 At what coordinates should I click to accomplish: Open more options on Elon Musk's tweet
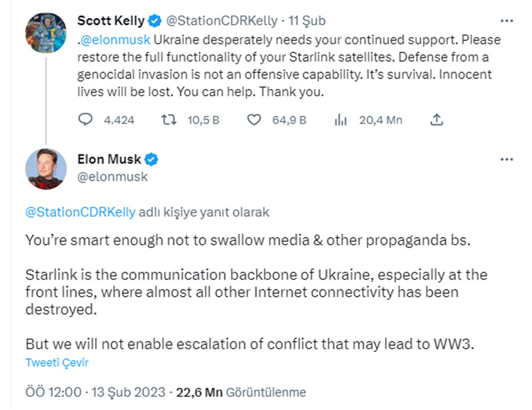pyautogui.click(x=507, y=160)
